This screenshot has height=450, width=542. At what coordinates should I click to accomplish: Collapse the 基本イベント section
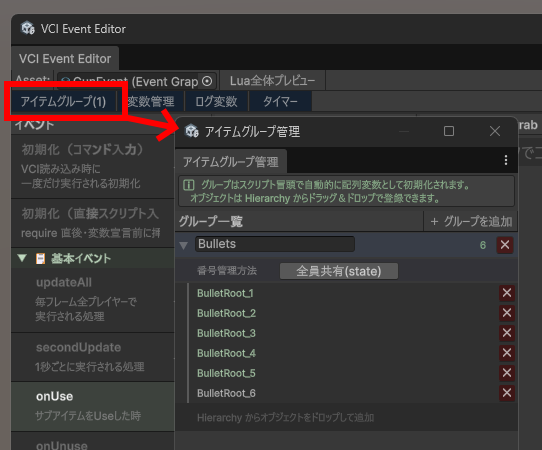(x=22, y=258)
